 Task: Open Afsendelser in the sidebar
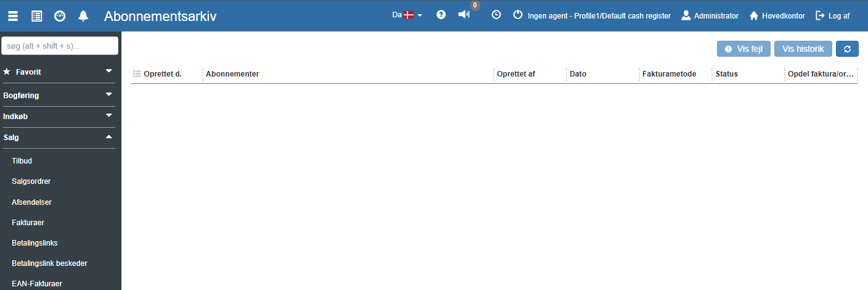pyautogui.click(x=31, y=202)
